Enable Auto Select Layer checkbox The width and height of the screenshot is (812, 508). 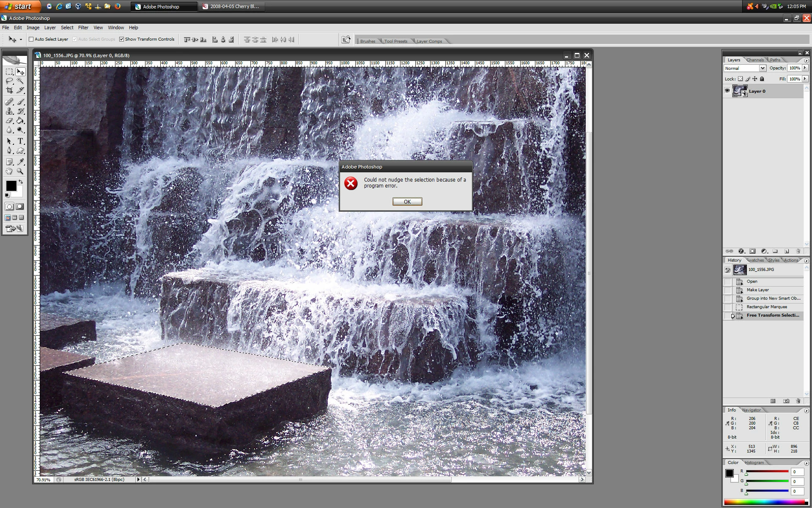(x=31, y=39)
